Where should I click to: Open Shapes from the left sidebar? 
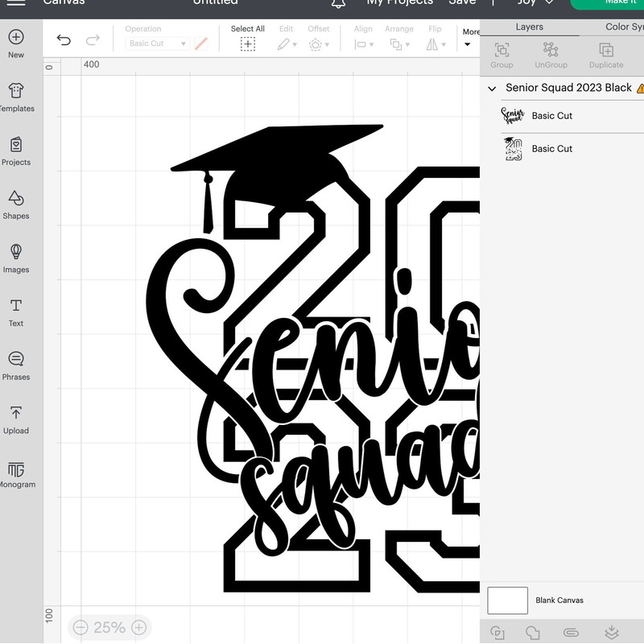[16, 198]
